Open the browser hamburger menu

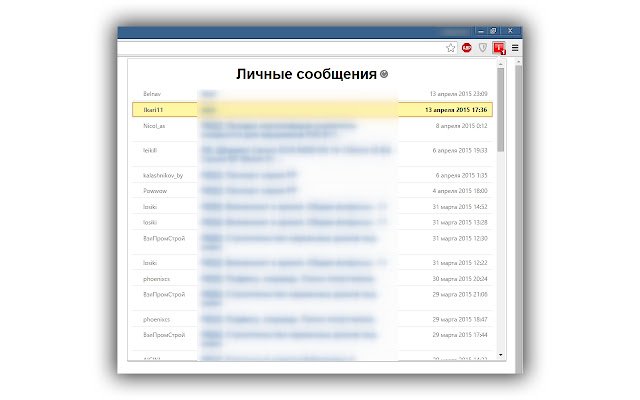(x=515, y=48)
